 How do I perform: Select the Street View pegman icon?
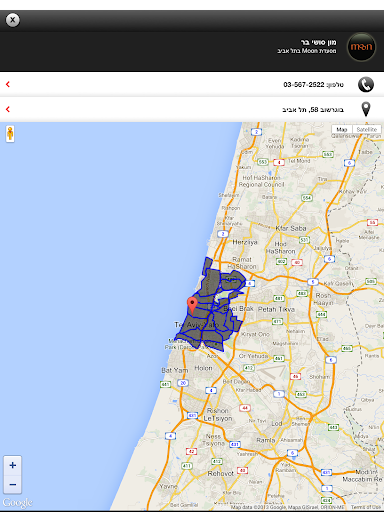pos(10,134)
